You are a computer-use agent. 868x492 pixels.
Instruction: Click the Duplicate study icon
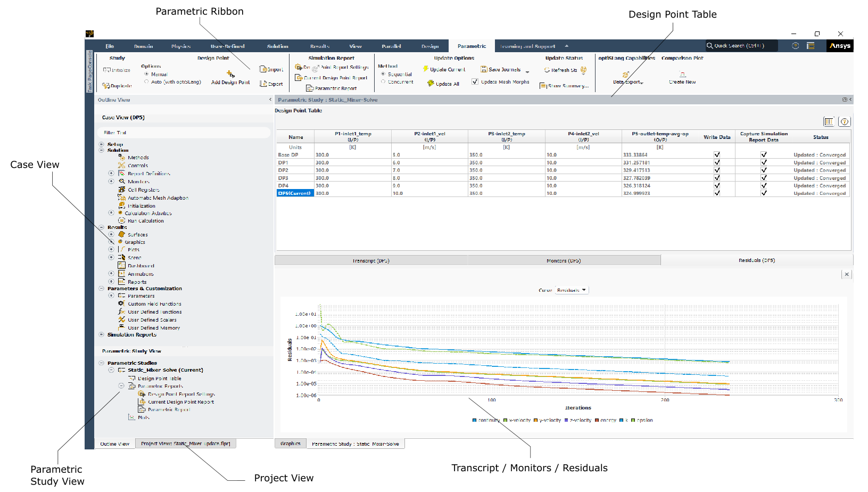pyautogui.click(x=106, y=86)
